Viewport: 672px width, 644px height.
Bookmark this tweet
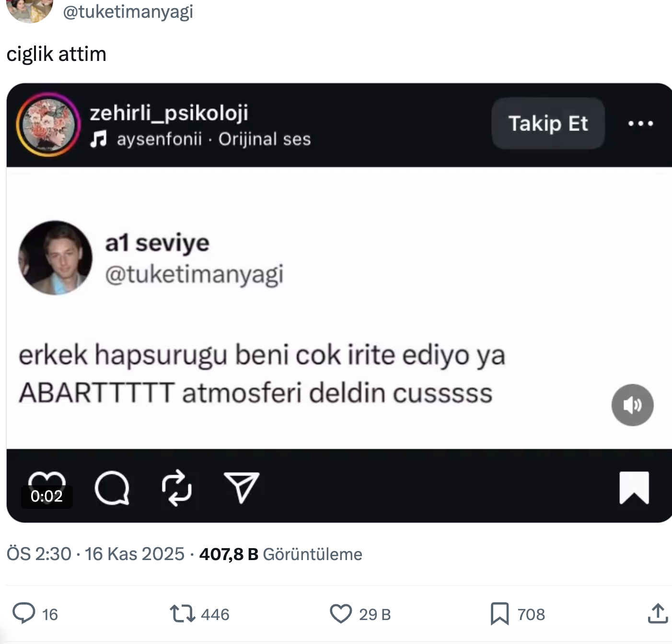[x=499, y=613]
